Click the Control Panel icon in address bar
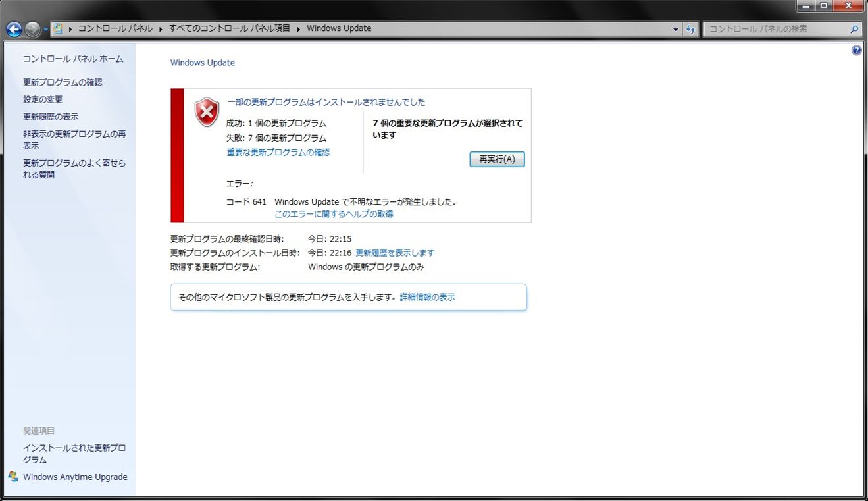The width and height of the screenshot is (868, 501). point(58,29)
